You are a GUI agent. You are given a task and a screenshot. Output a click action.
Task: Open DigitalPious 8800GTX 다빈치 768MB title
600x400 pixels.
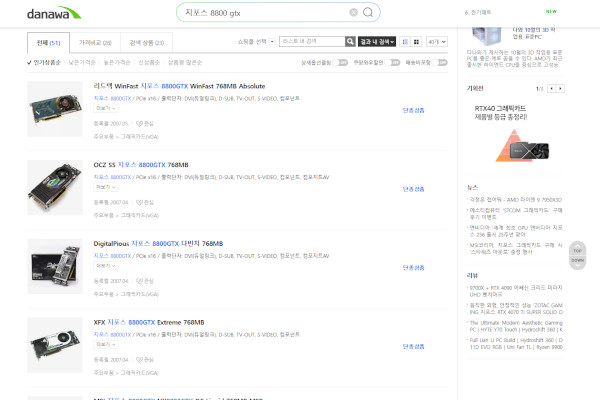[x=158, y=243]
